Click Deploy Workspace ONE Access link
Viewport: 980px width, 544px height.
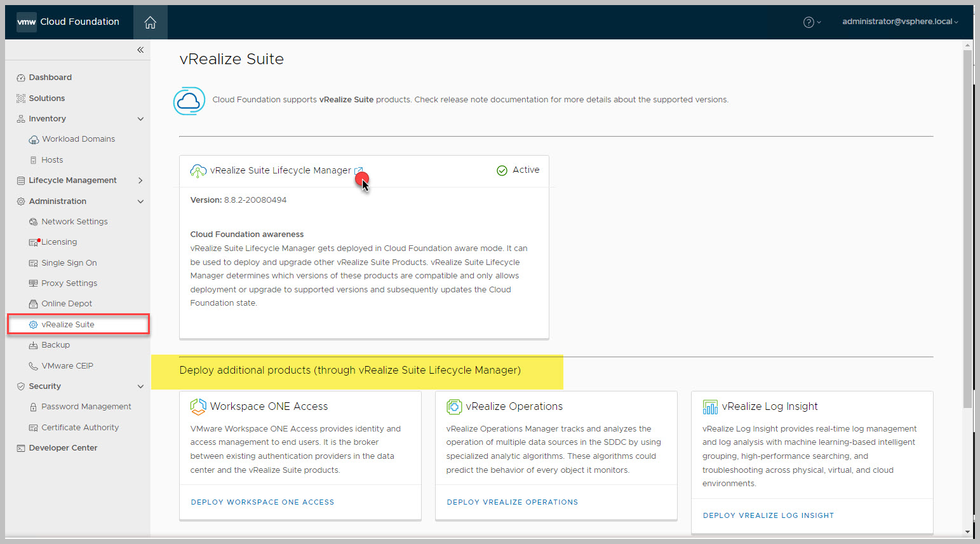click(x=262, y=502)
